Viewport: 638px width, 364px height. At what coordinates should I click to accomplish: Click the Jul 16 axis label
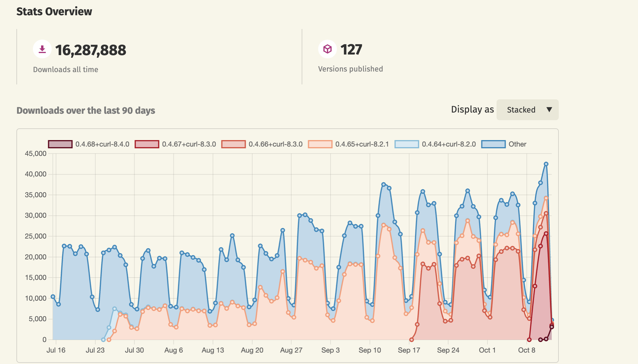(56, 350)
